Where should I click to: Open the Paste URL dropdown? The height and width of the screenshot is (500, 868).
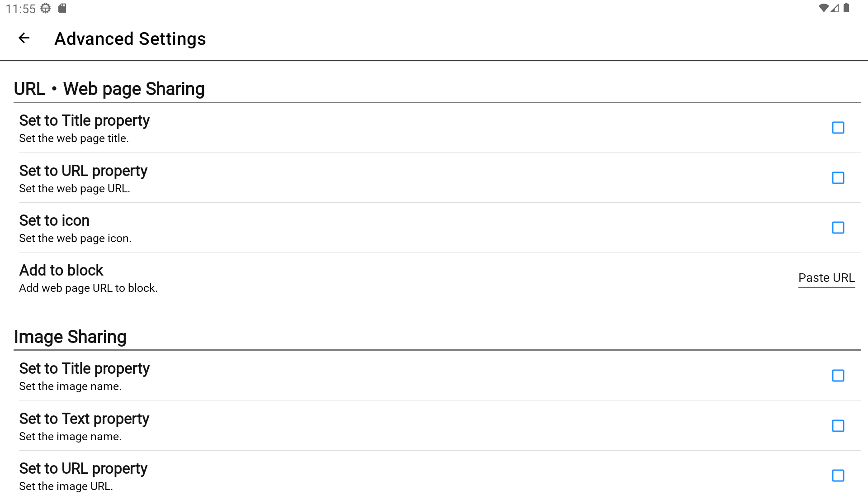point(826,278)
